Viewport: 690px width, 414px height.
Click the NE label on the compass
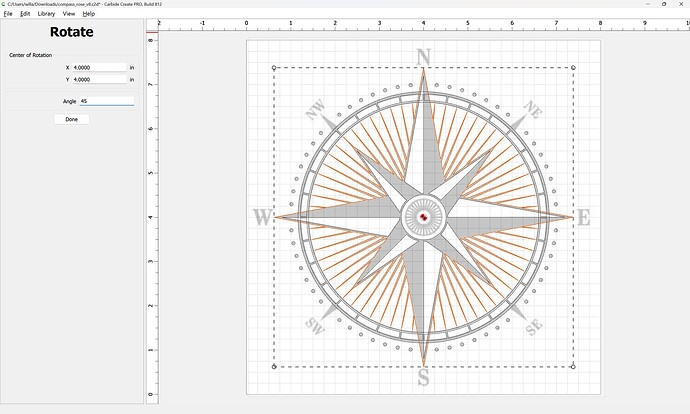pos(532,110)
